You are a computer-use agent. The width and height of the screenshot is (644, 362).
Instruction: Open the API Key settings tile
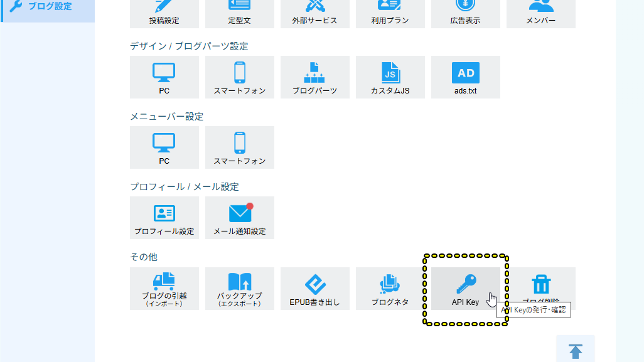tap(465, 289)
